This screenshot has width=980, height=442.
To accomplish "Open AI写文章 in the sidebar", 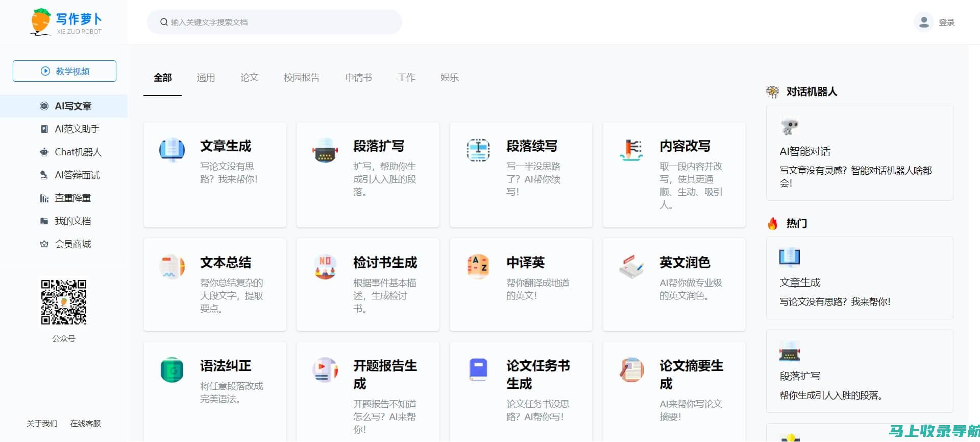I will [64, 106].
